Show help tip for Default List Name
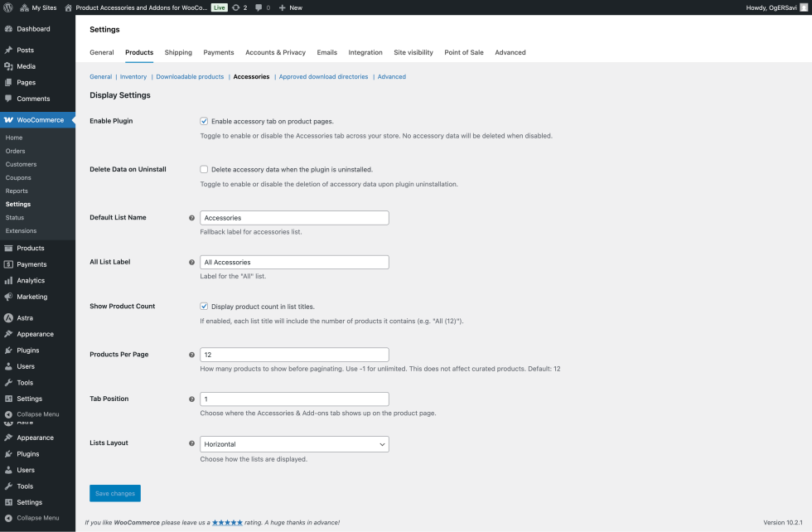The height and width of the screenshot is (532, 812). [191, 218]
